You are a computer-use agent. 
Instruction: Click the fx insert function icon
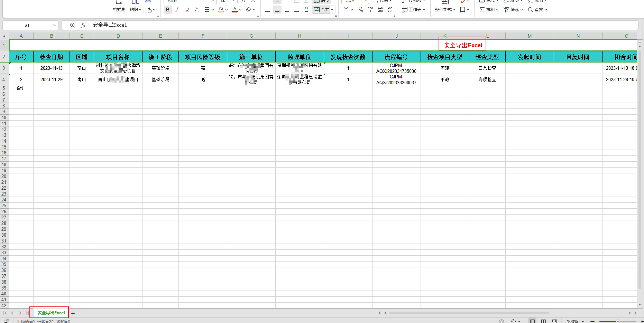click(x=83, y=25)
